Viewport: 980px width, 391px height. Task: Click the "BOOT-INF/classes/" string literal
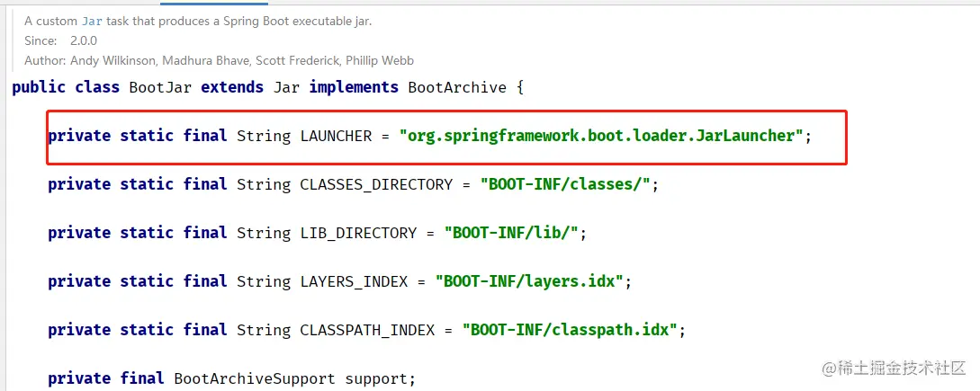565,184
